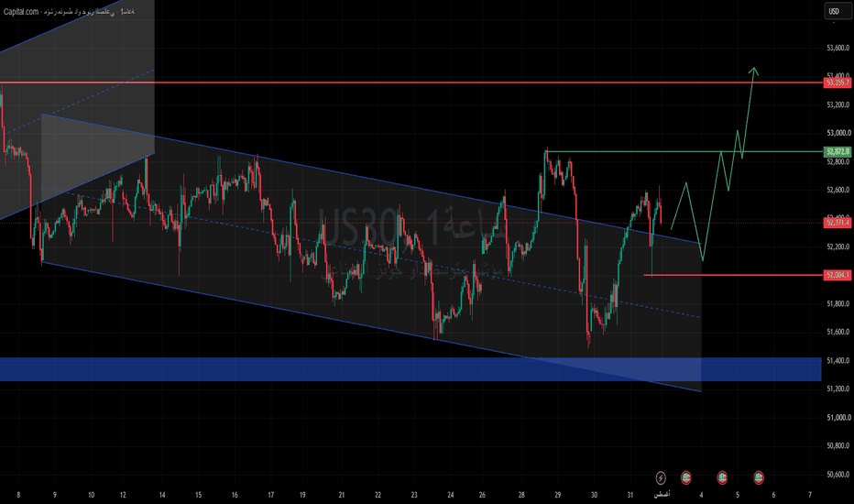Select the blue support zone rectangle
Viewport: 854px width, 504px height.
coord(411,369)
